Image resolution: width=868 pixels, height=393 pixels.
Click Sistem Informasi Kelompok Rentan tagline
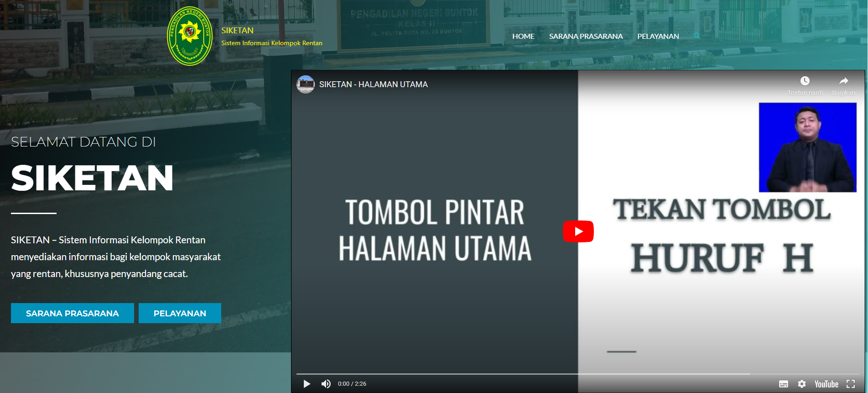tap(272, 43)
